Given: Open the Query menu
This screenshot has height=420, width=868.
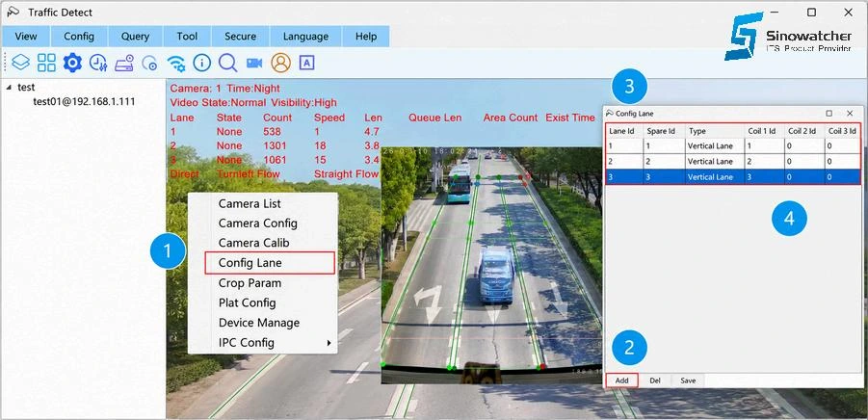Looking at the screenshot, I should click(135, 37).
